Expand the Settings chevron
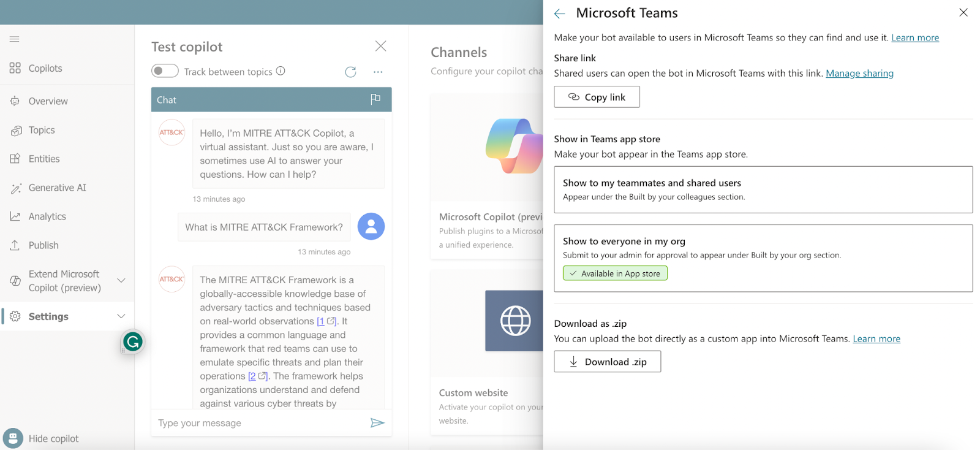Screen dimensions: 980x450 click(121, 316)
